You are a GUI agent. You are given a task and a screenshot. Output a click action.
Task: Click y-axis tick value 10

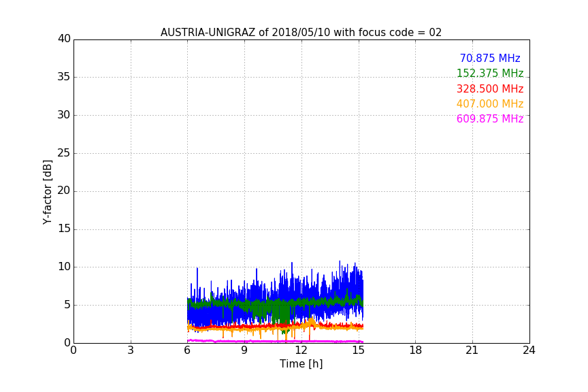(x=64, y=267)
